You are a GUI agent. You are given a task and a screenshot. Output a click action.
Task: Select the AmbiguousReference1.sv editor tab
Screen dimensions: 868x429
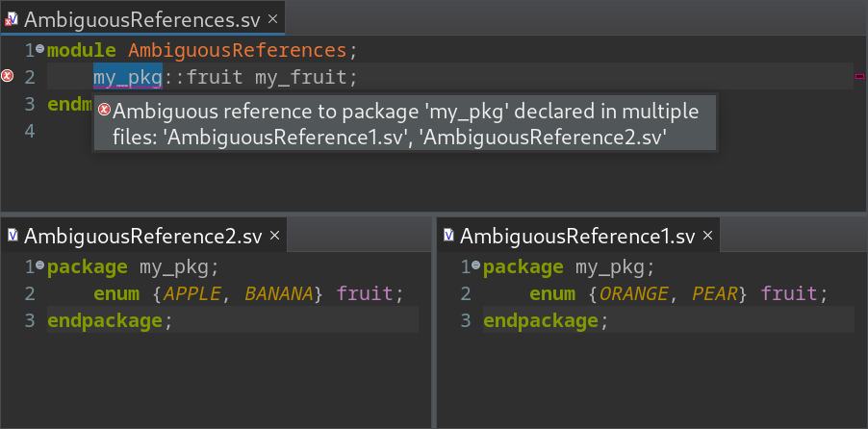(578, 237)
